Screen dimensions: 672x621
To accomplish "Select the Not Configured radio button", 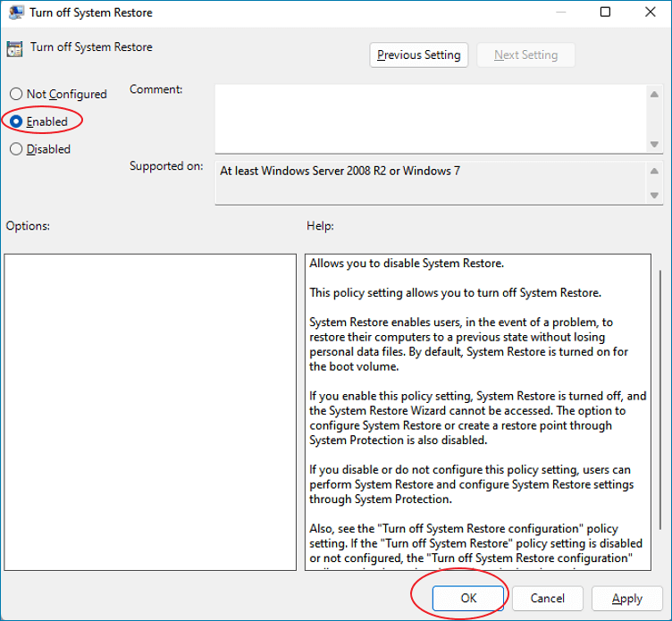I will click(x=16, y=94).
